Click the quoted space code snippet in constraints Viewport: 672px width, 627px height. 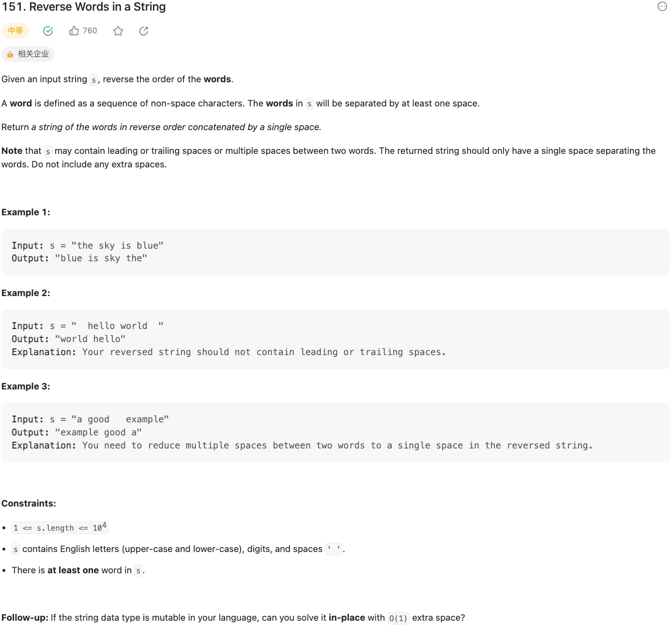coord(334,549)
